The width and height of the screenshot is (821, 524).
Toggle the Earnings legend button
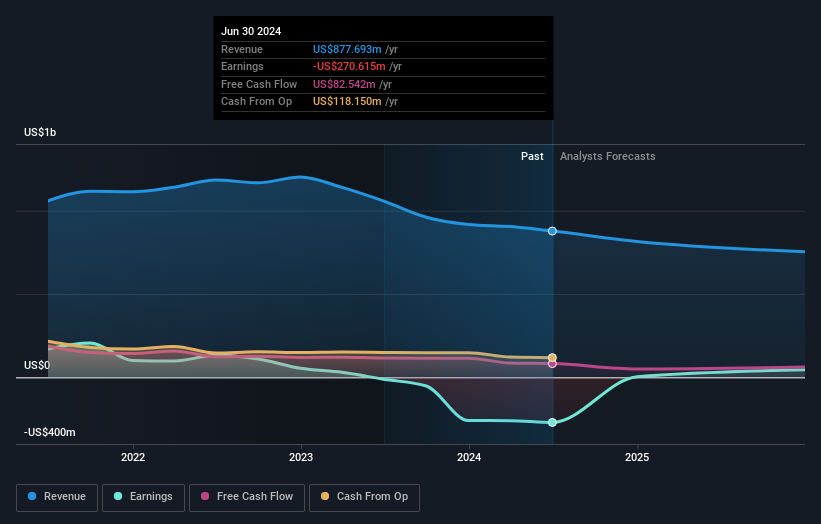(x=143, y=497)
